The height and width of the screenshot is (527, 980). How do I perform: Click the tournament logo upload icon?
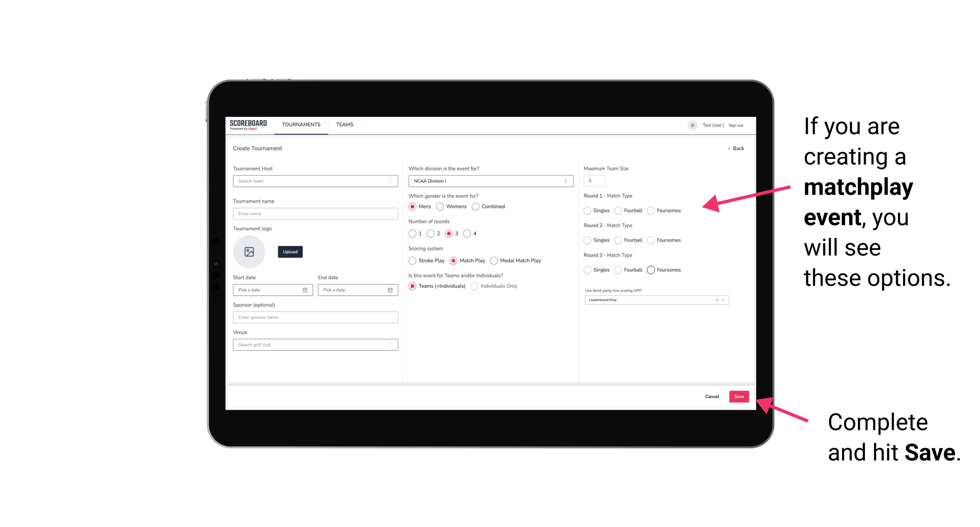coord(249,252)
